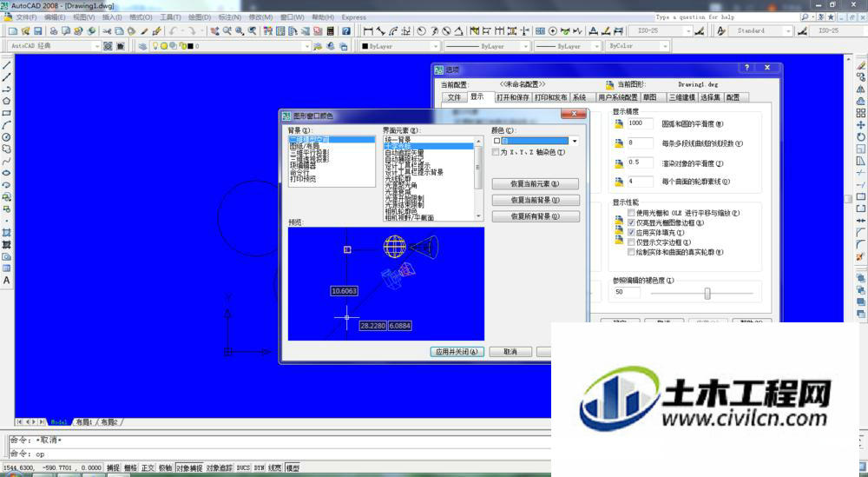Select the Circle draw tool
The width and height of the screenshot is (868, 477).
[7, 136]
